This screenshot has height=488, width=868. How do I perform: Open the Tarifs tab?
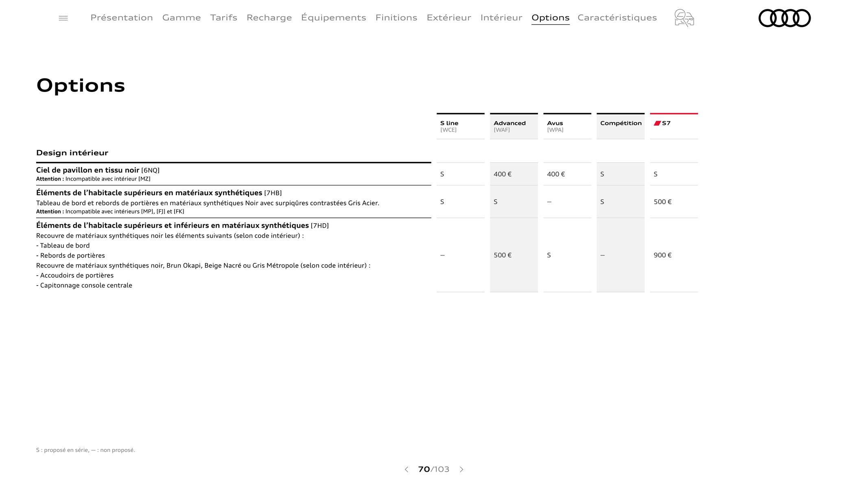[x=224, y=17]
